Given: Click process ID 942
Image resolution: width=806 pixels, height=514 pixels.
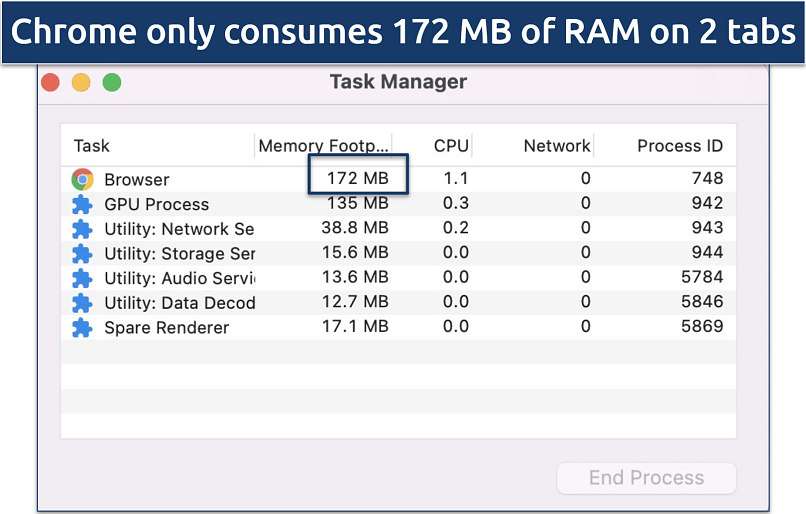Looking at the screenshot, I should (x=707, y=203).
